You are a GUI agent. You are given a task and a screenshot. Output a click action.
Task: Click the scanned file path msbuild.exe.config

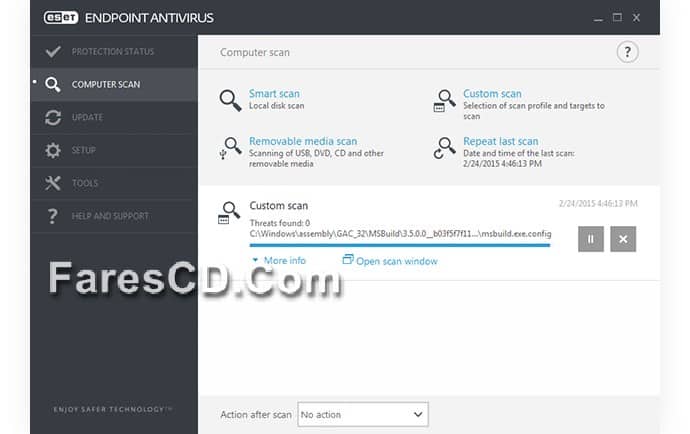click(400, 234)
